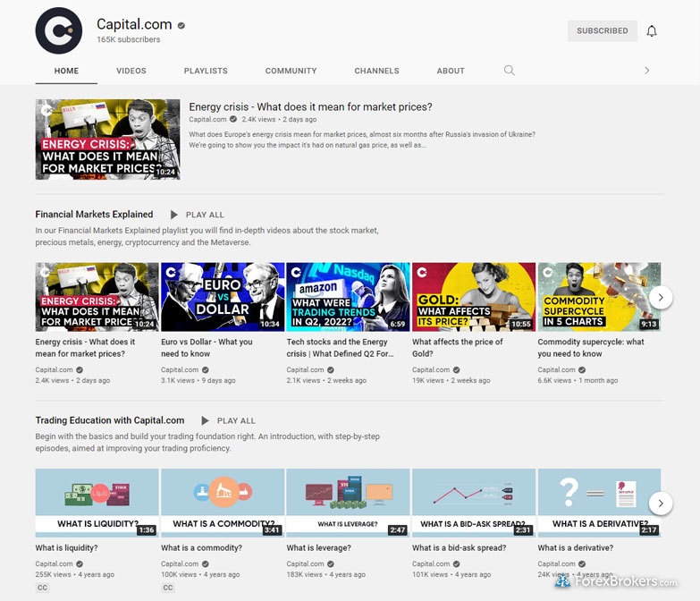Click the playlist Energy crisis video title link
This screenshot has width=700, height=601.
[x=85, y=347]
